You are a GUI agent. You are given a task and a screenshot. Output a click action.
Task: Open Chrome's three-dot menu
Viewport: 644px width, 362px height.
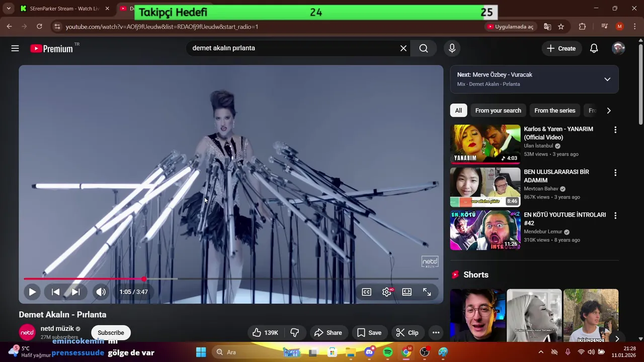click(x=634, y=27)
